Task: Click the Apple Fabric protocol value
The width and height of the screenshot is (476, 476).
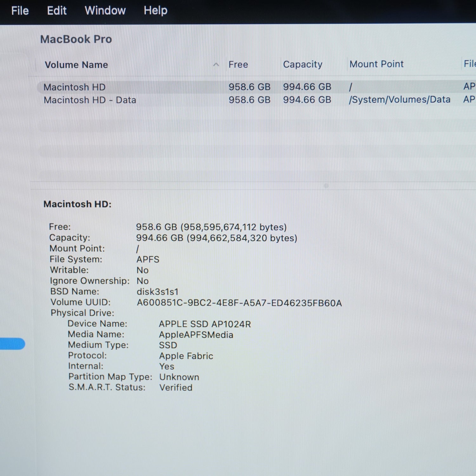Action: point(186,356)
